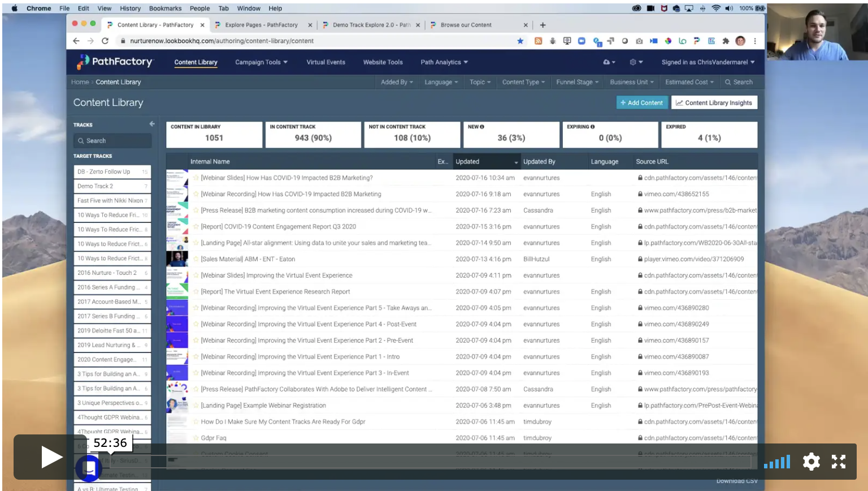868x491 pixels.
Task: Open Virtual Events nav item
Action: [x=325, y=62]
